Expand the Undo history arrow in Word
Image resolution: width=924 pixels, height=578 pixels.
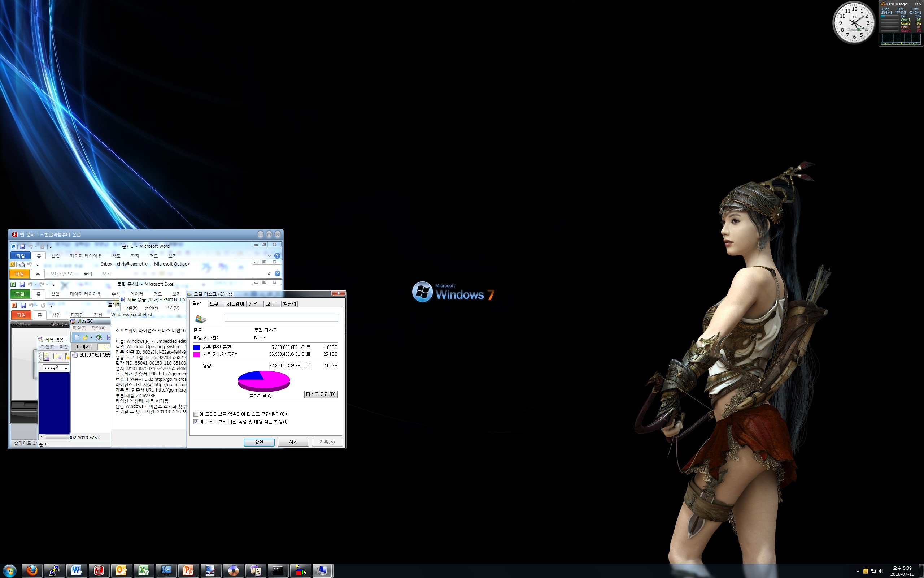tap(35, 247)
